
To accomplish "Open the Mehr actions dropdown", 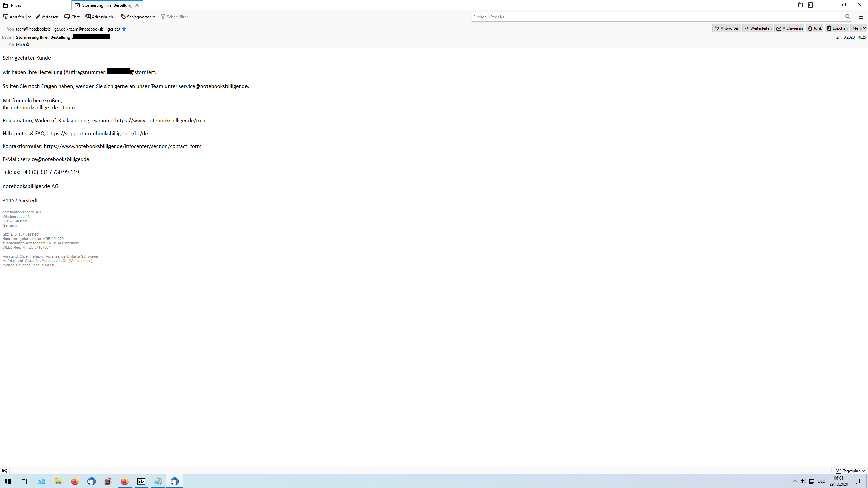I will click(859, 28).
